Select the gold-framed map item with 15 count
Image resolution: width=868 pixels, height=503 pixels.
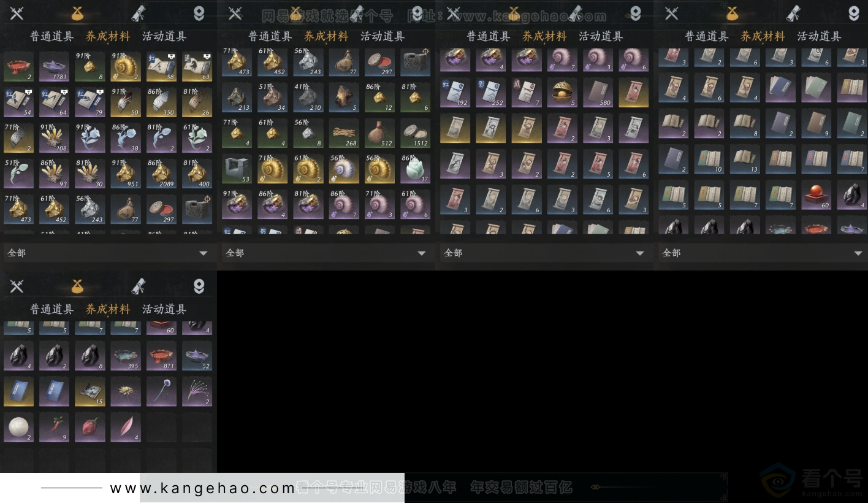90,391
